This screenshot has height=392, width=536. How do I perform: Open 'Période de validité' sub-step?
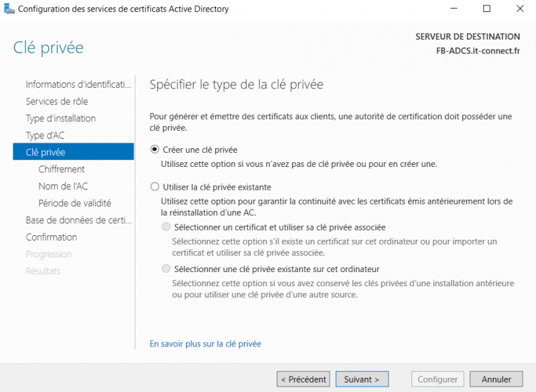click(x=74, y=203)
